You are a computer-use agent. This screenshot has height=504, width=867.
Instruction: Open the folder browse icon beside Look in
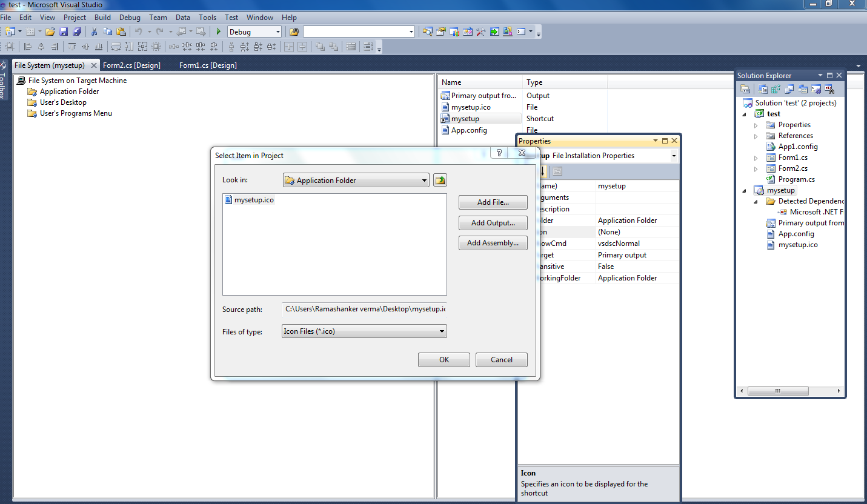click(x=440, y=180)
